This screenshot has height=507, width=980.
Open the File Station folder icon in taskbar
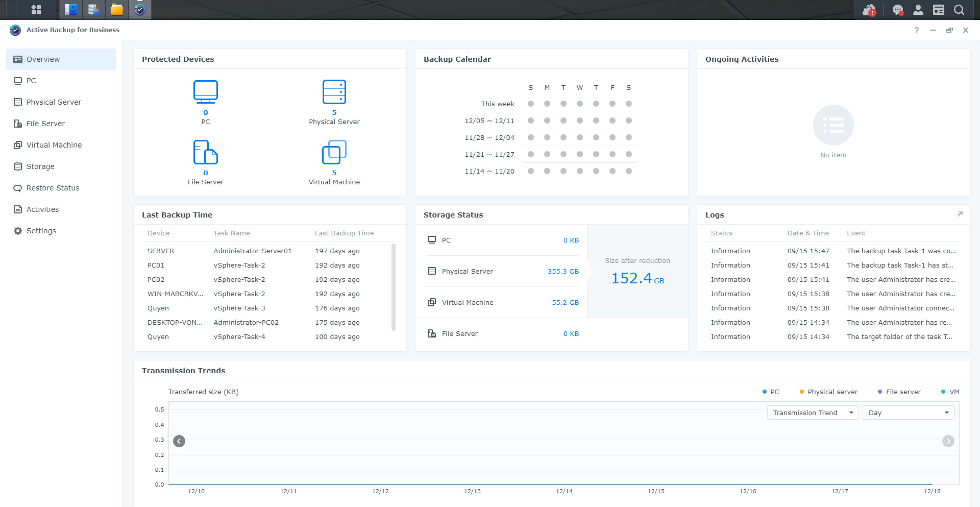pos(117,10)
